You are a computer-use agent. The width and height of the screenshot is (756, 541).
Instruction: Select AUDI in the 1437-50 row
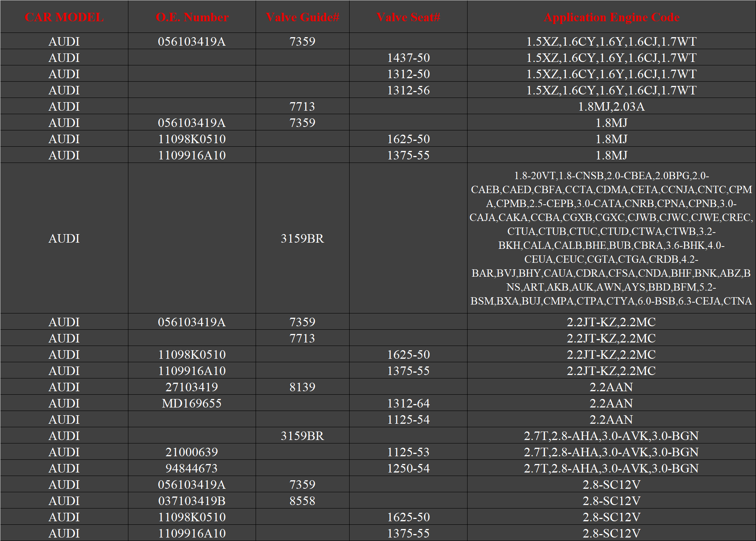coord(64,58)
